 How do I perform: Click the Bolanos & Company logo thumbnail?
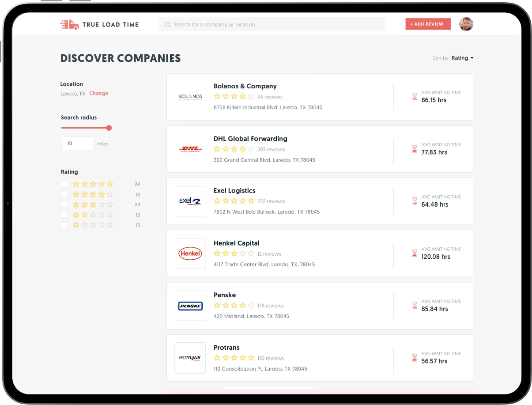click(190, 97)
